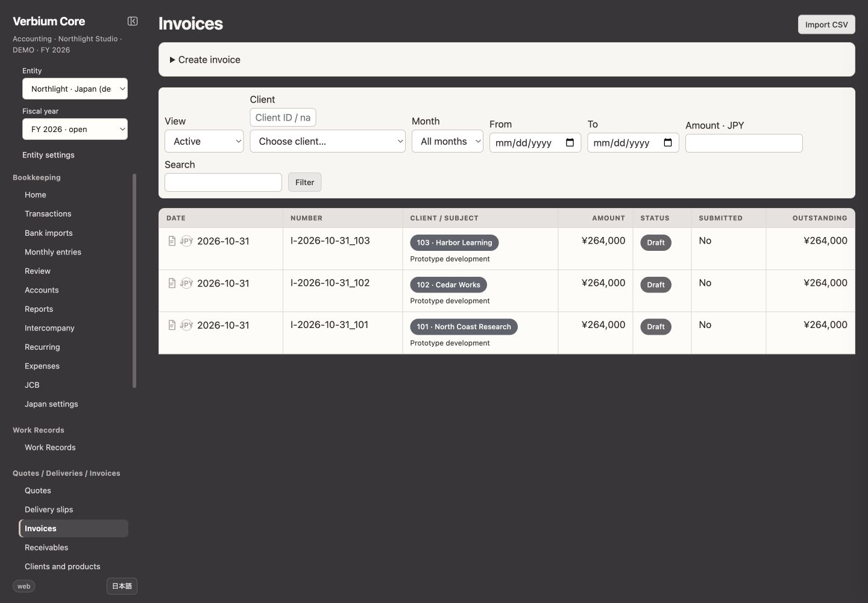Select invoice number I-2026-10-31_102
The height and width of the screenshot is (603, 868).
(x=330, y=283)
